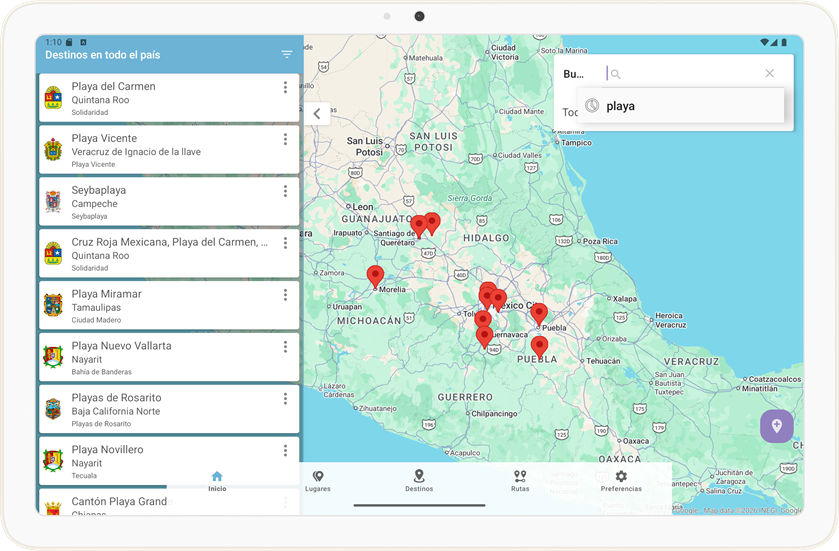The image size is (839, 551).
Task: Open options menu for Playa Vicente
Action: coord(285,139)
